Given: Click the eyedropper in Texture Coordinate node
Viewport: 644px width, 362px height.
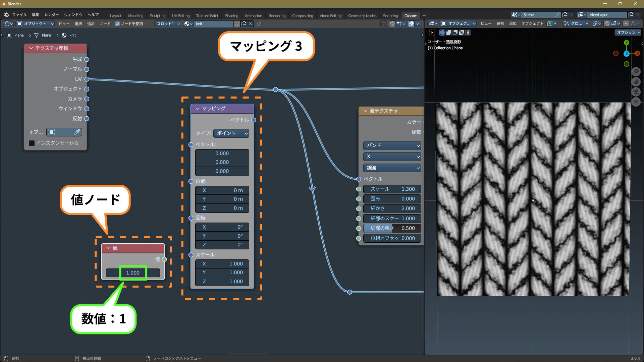Looking at the screenshot, I should point(77,132).
